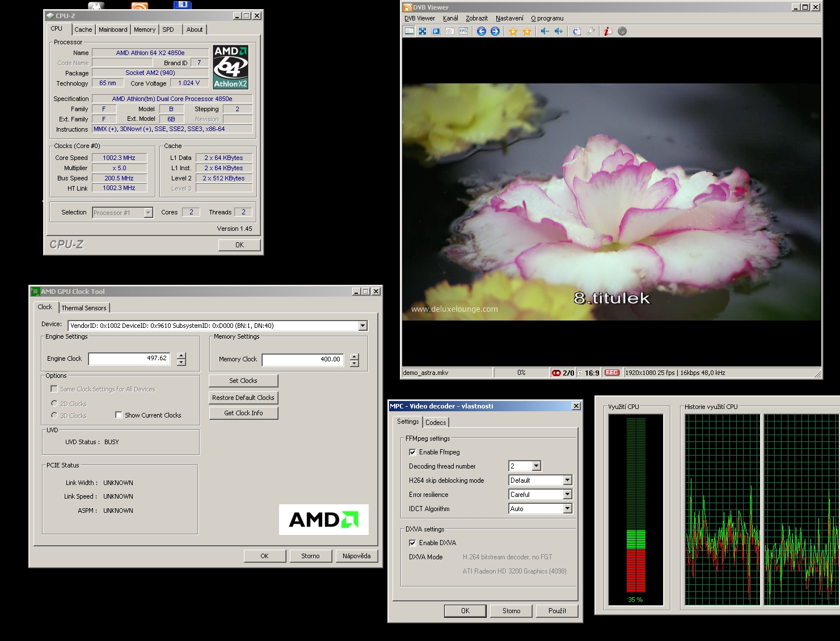
Task: Open the Zobrazit menu in DVB Viewer
Action: pyautogui.click(x=476, y=18)
